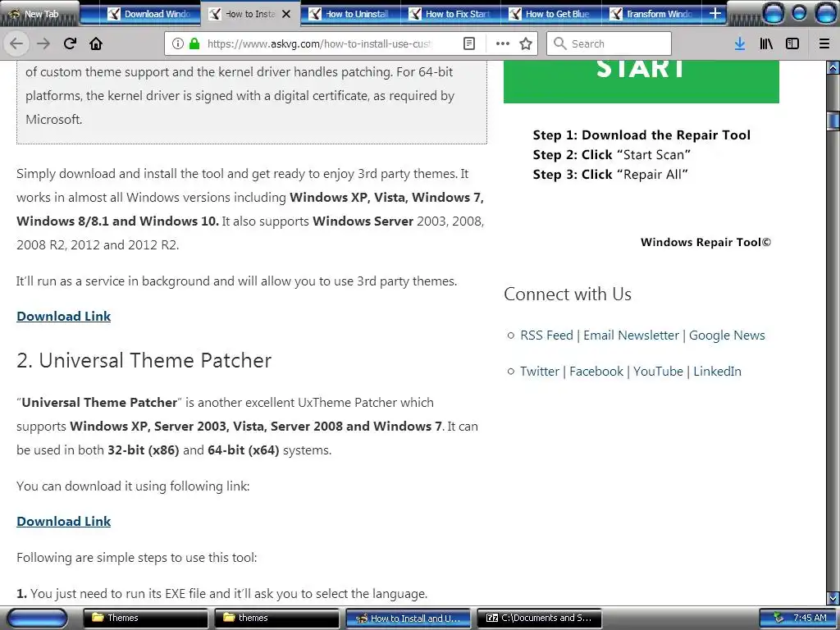Open the downloads arrow panel

coord(740,43)
